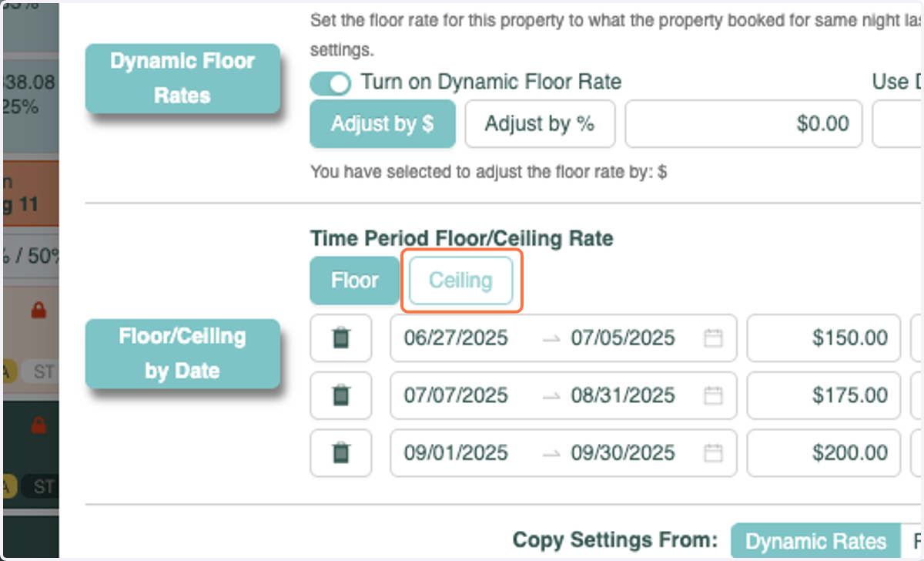Open calendar for 06/27/2025 date range
The width and height of the screenshot is (924, 561).
click(713, 338)
